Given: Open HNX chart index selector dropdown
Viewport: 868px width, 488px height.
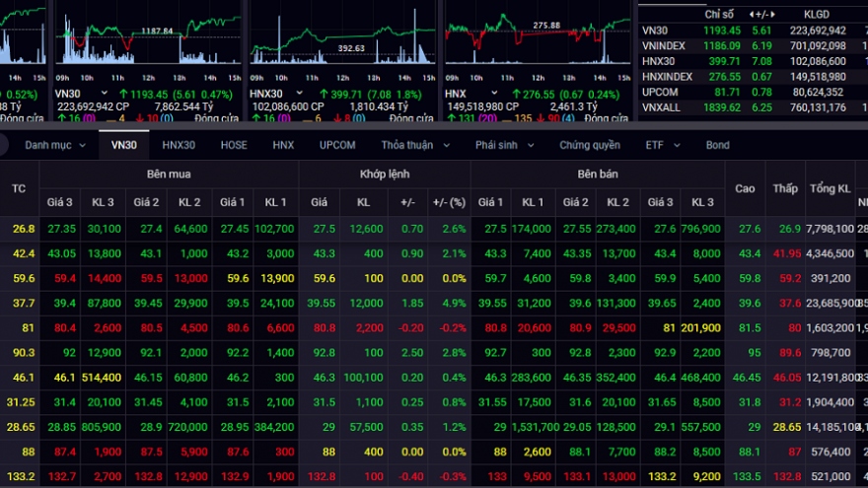Looking at the screenshot, I should click(x=494, y=94).
